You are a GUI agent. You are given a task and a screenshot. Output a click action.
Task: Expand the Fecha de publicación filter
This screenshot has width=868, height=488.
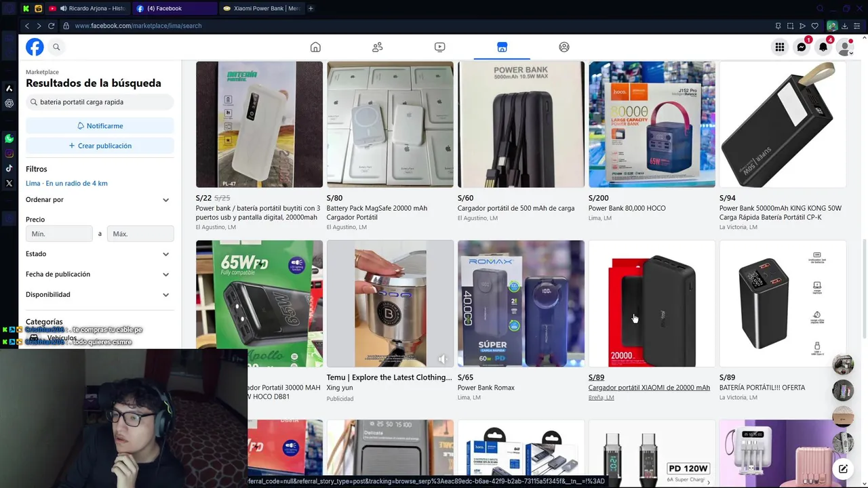tap(100, 274)
